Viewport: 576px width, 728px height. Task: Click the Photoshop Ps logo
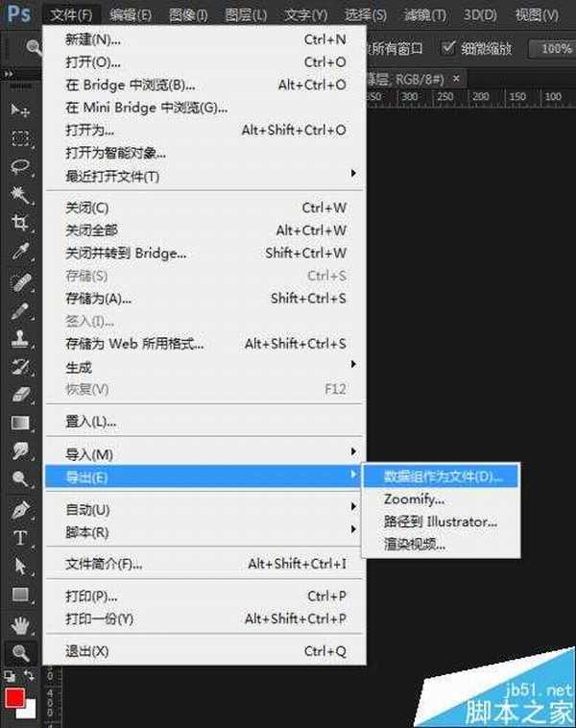point(19,13)
